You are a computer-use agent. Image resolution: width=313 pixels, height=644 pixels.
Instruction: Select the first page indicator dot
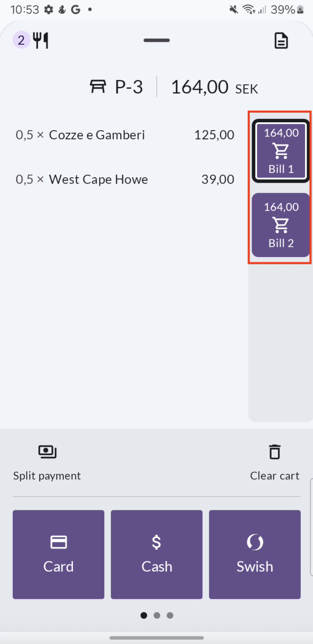144,615
